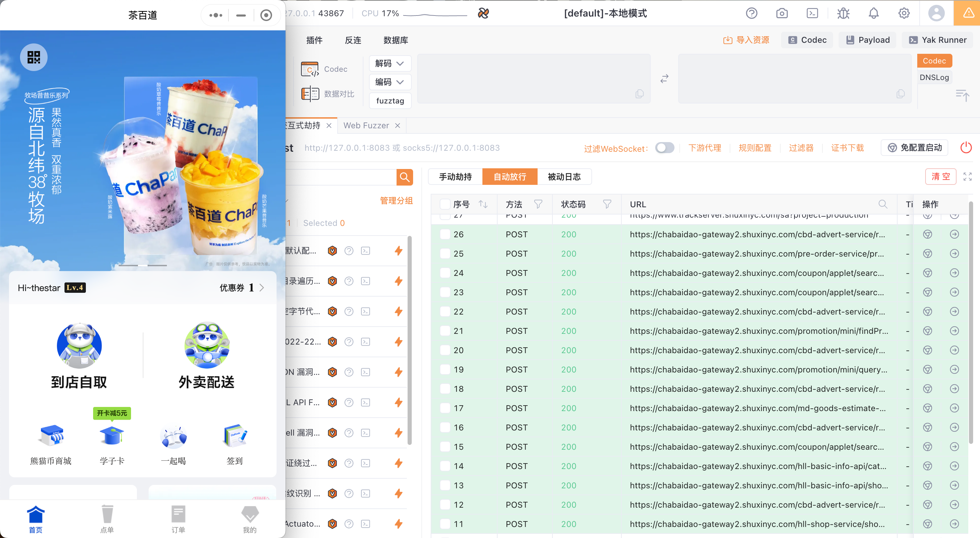Check the checkbox for row 26

click(445, 235)
